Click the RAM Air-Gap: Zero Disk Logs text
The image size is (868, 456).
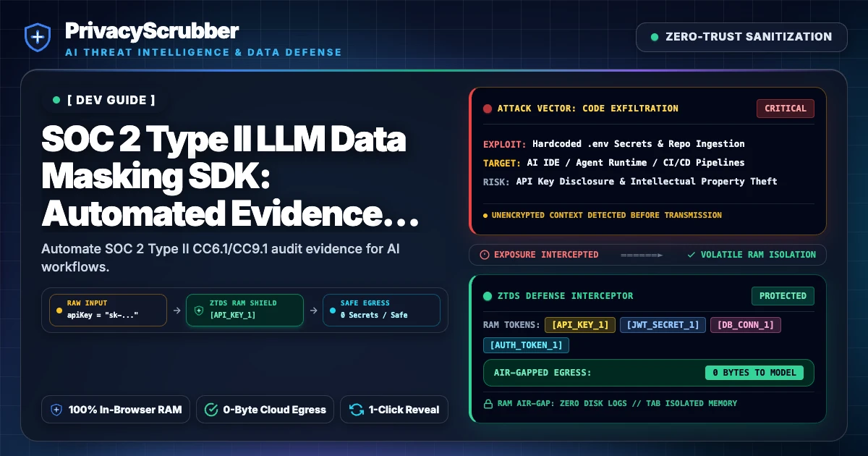[617, 403]
